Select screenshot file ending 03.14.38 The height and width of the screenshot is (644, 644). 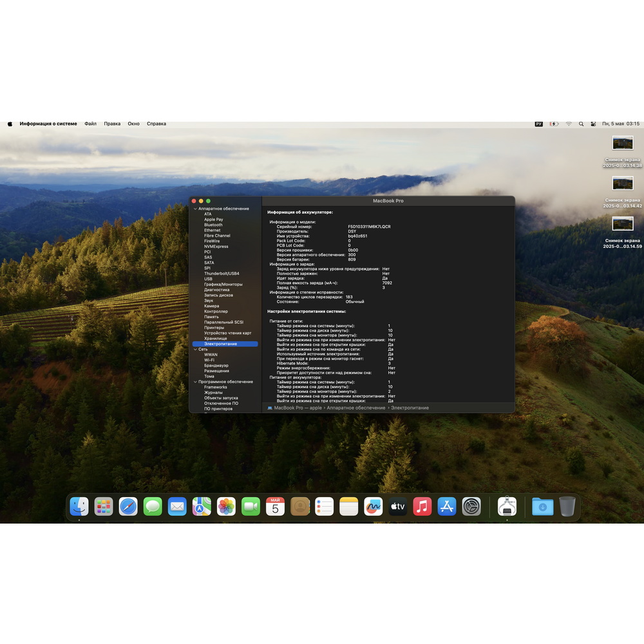622,152
